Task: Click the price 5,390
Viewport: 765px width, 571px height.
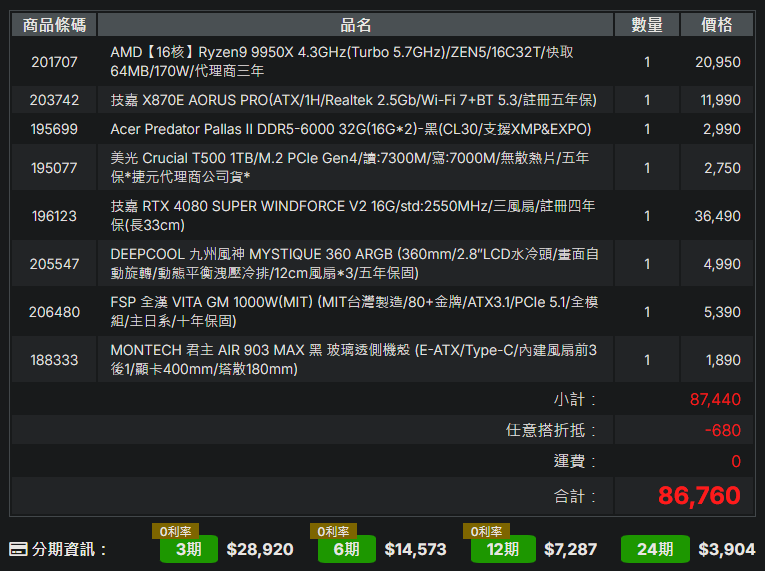Action: tap(722, 312)
